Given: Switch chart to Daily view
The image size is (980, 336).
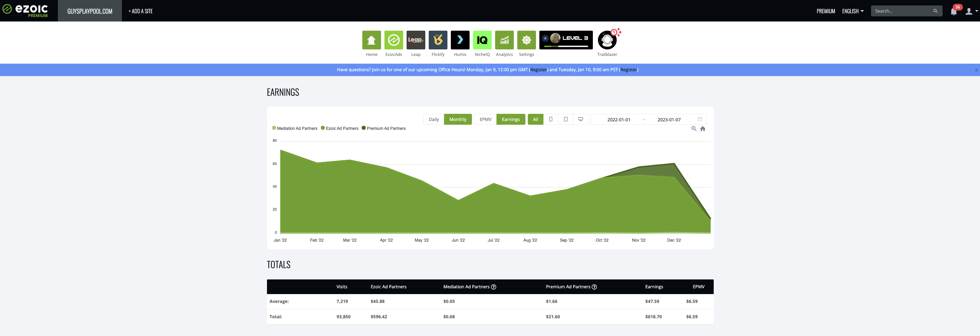Looking at the screenshot, I should [x=434, y=120].
